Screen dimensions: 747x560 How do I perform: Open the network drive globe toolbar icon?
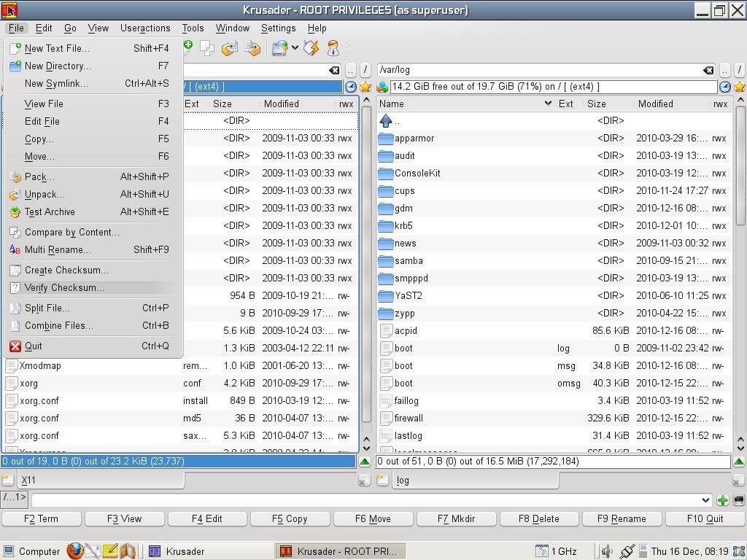pos(279,48)
